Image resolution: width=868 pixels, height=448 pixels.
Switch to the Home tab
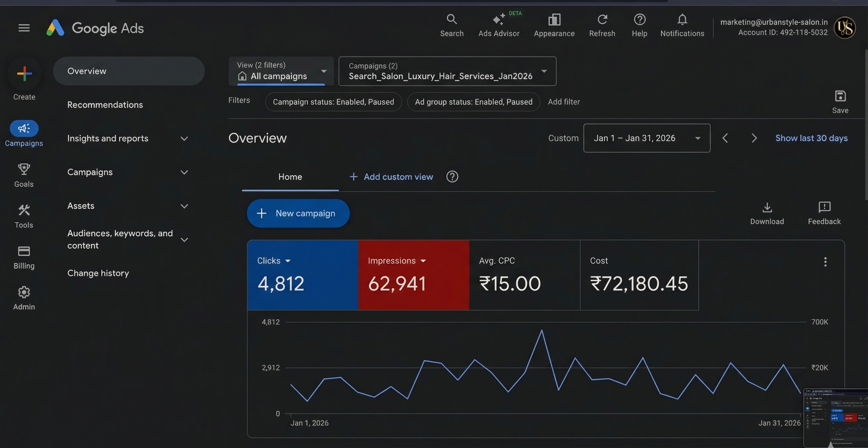(x=290, y=176)
